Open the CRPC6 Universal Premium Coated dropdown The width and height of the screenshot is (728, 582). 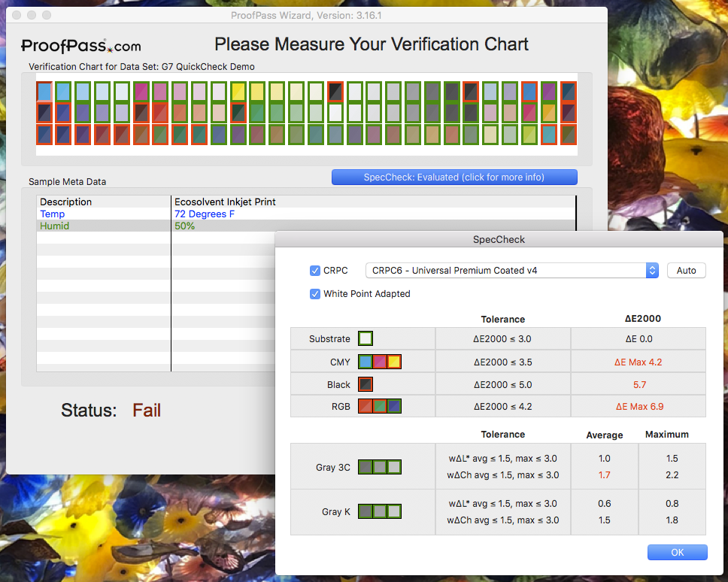pyautogui.click(x=512, y=271)
